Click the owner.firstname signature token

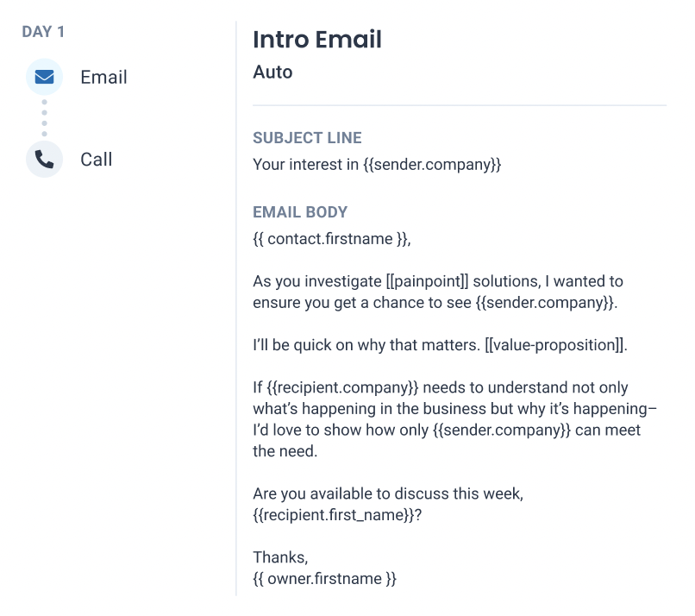coord(324,579)
